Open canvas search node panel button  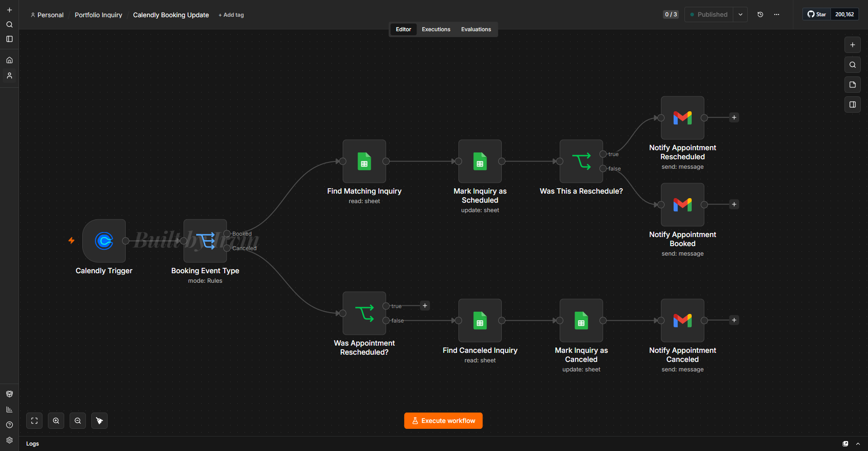pyautogui.click(x=853, y=65)
